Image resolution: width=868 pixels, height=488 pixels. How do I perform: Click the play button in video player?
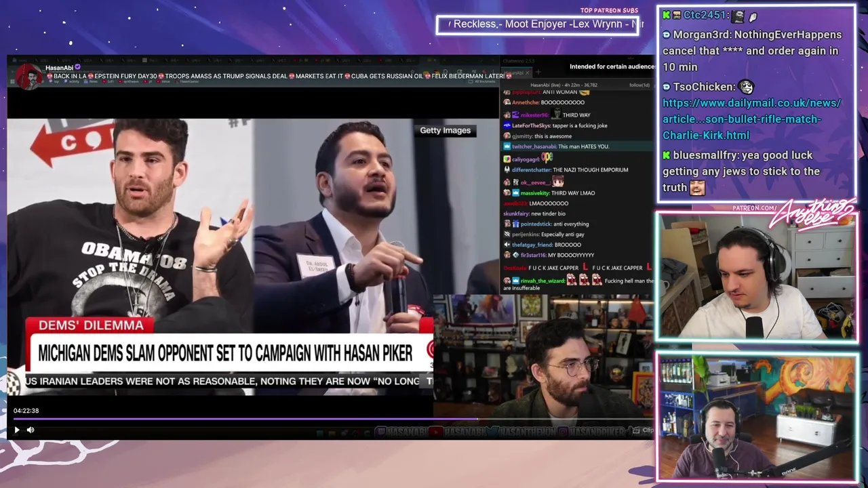pos(17,430)
